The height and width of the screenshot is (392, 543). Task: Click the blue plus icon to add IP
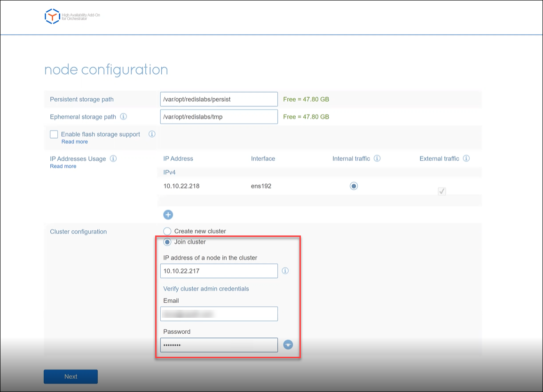click(x=168, y=215)
